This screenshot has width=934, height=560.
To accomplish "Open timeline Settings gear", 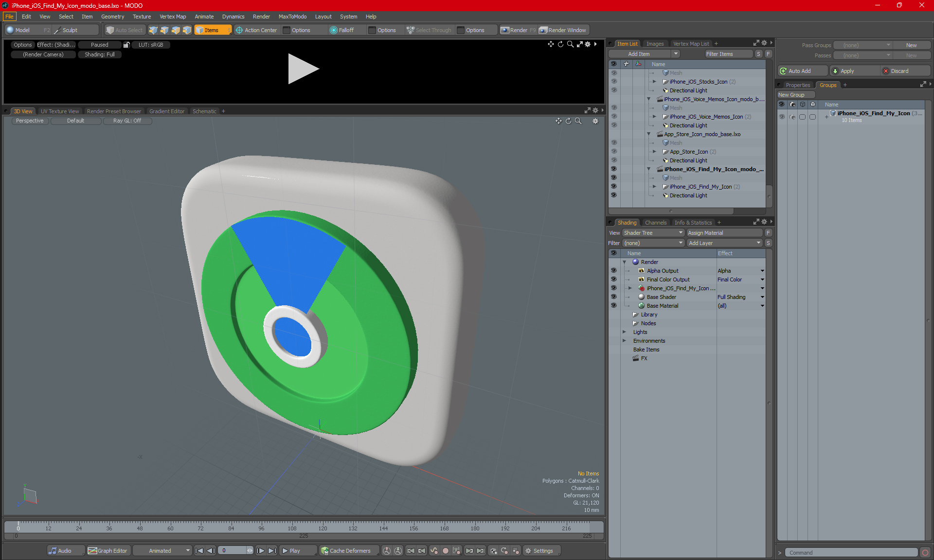I will (541, 551).
